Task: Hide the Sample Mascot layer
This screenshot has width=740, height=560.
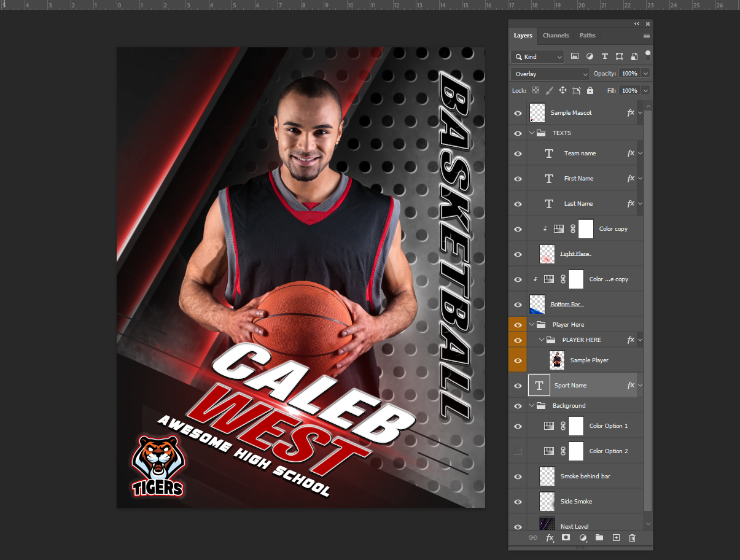Action: (x=518, y=113)
